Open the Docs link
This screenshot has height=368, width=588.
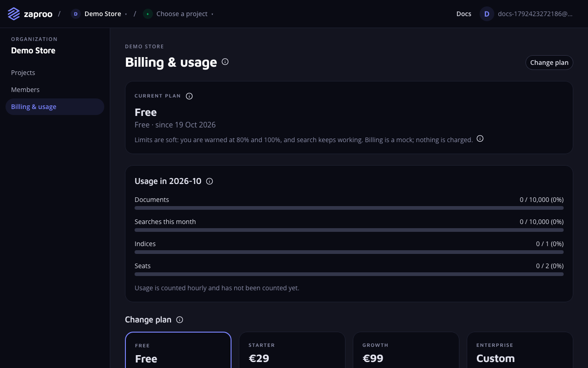[464, 14]
